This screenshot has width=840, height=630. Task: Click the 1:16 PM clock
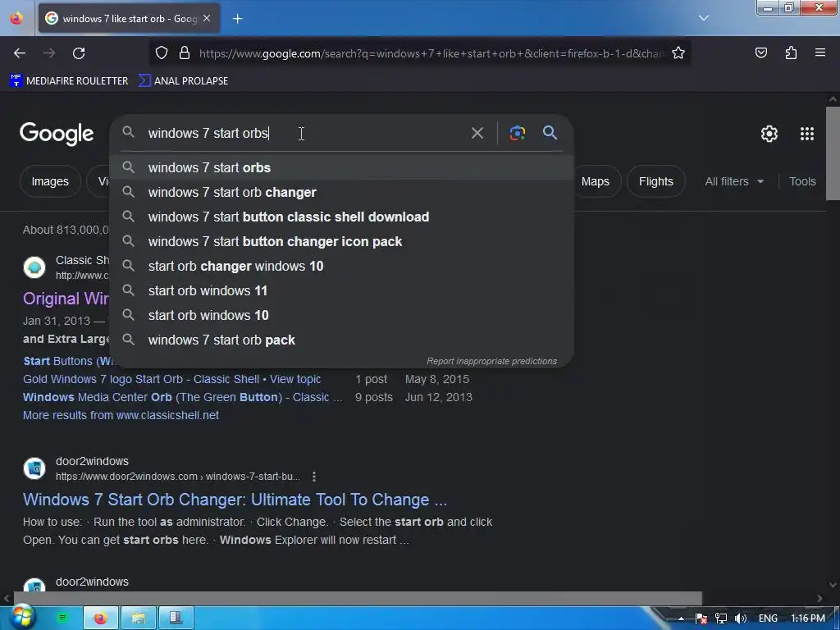(x=808, y=619)
